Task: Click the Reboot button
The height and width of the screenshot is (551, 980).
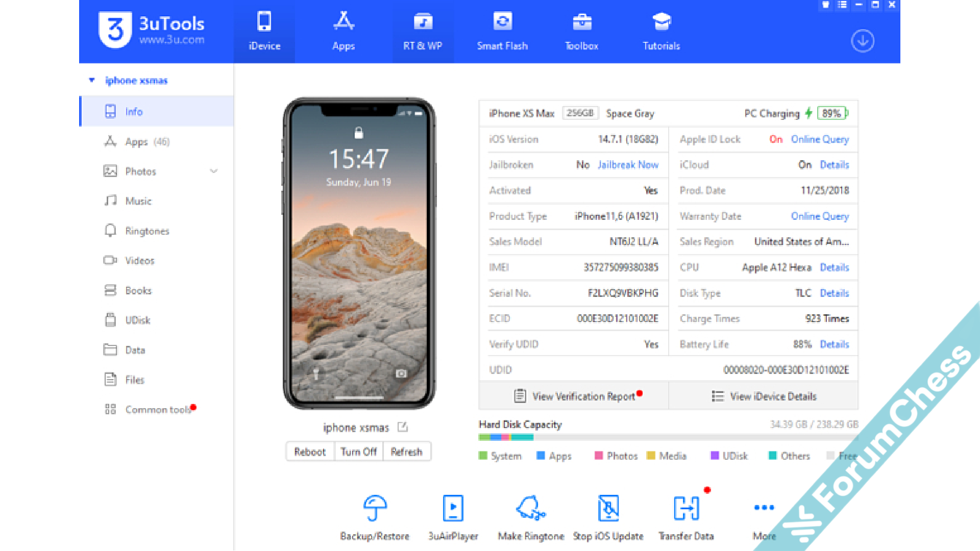Action: (309, 452)
